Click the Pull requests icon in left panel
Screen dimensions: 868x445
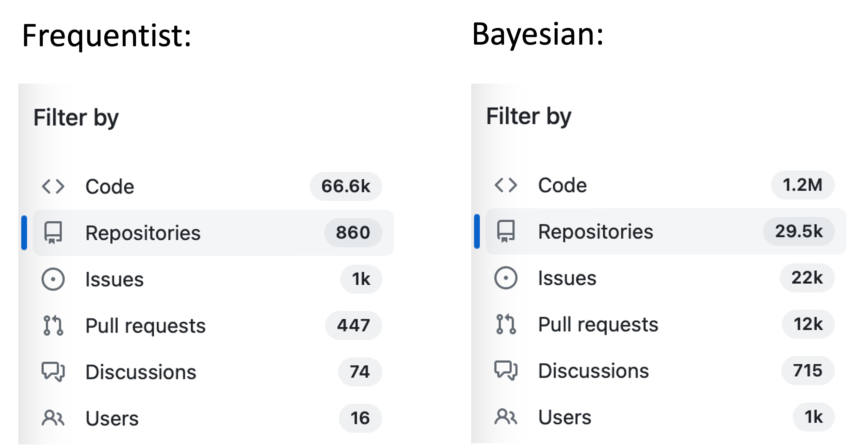click(53, 325)
